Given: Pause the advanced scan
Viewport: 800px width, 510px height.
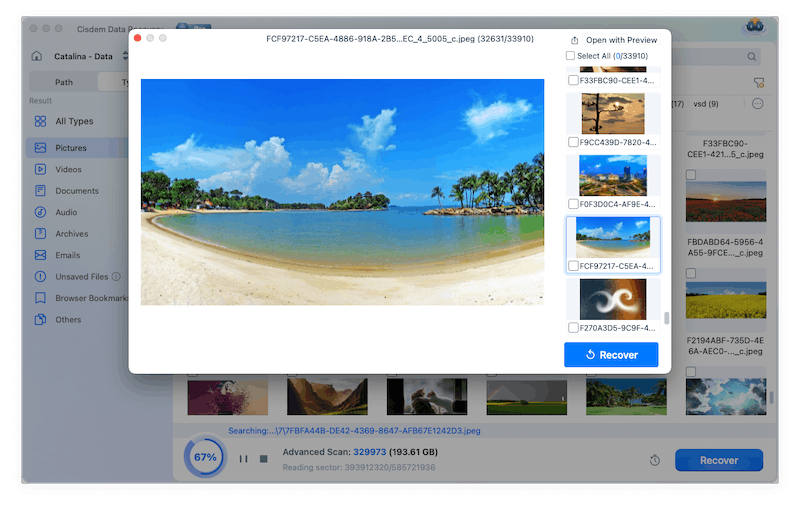Looking at the screenshot, I should coord(243,459).
